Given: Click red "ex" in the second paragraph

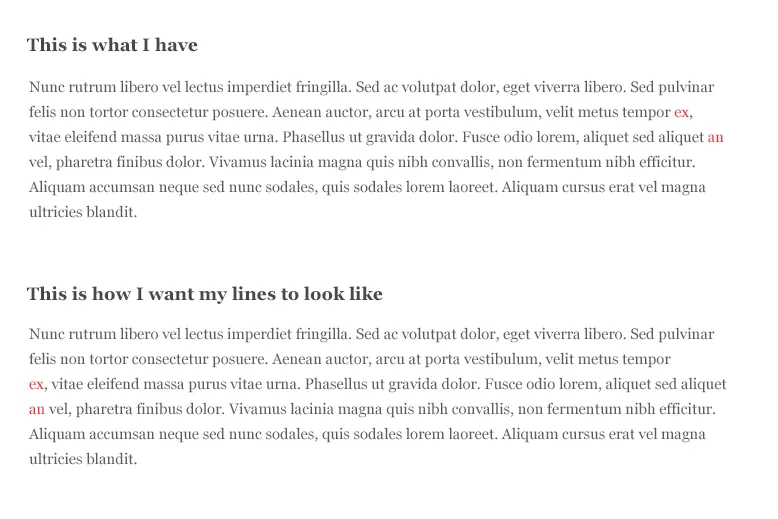Looking at the screenshot, I should point(36,384).
